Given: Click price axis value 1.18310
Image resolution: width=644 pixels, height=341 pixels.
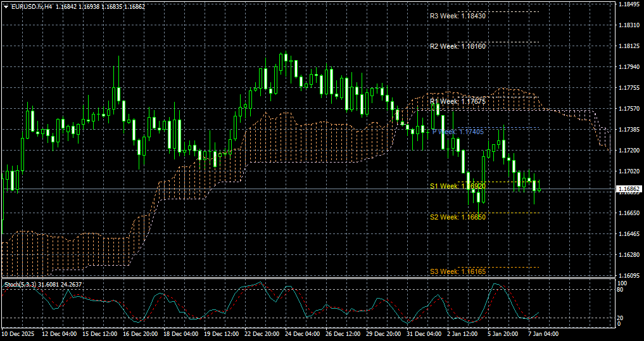Looking at the screenshot, I should click(x=629, y=25).
